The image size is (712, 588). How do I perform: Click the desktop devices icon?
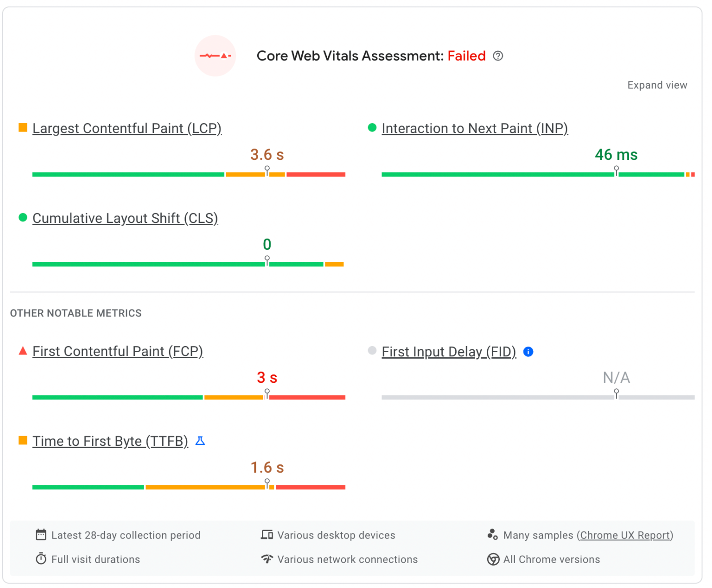(x=267, y=535)
